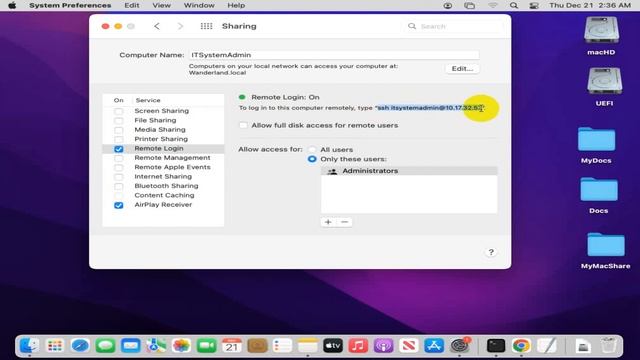
Task: Open the News app in the Dock
Action: point(409,346)
